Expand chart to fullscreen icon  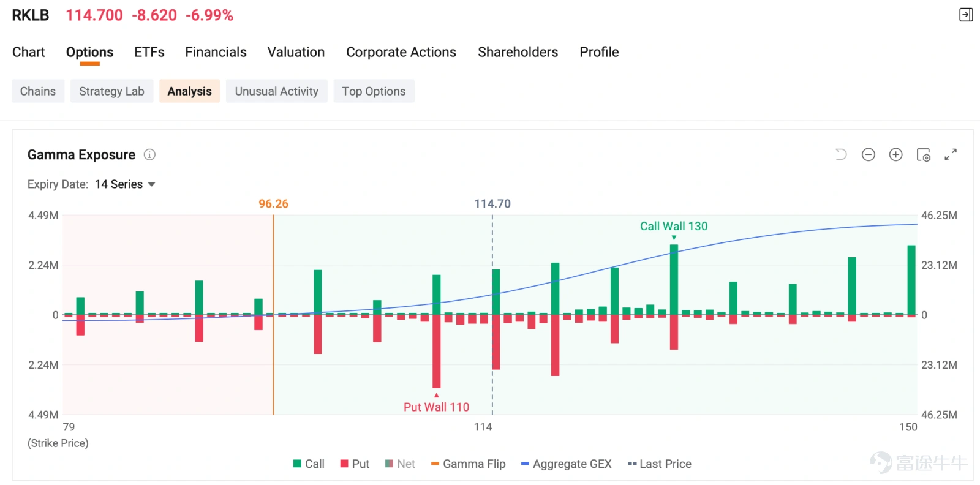(951, 155)
